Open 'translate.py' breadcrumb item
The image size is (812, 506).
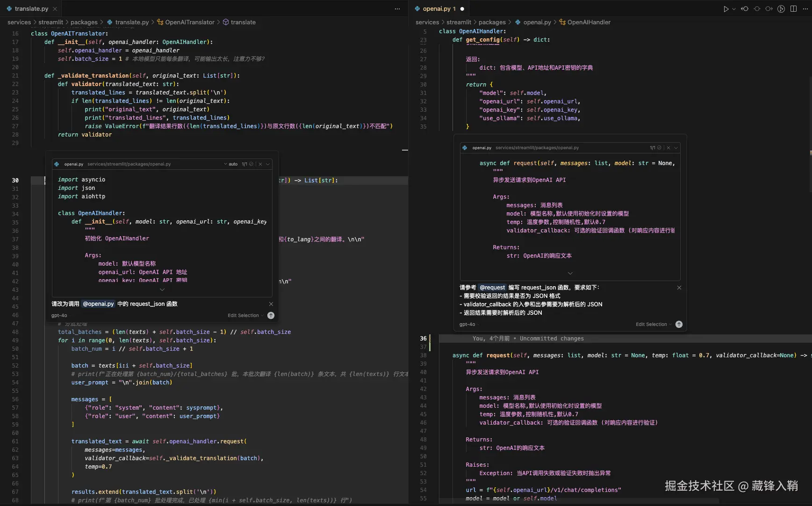pos(128,22)
